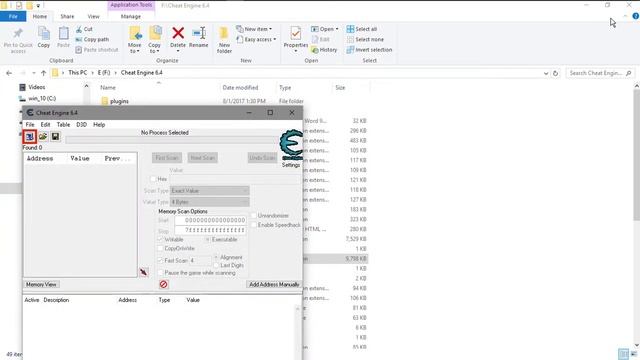640x360 pixels.
Task: Toggle the Executable checkbox
Action: (207, 240)
